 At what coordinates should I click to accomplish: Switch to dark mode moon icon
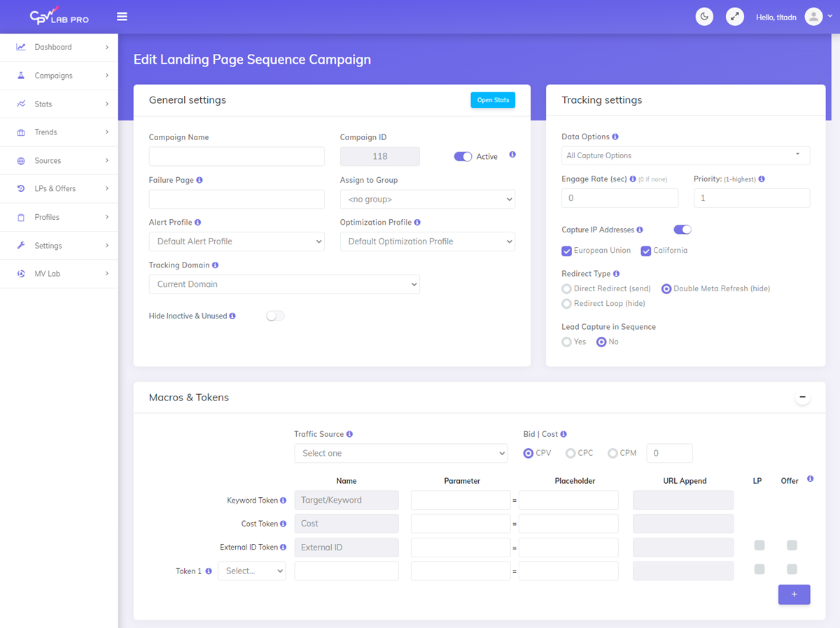(704, 17)
